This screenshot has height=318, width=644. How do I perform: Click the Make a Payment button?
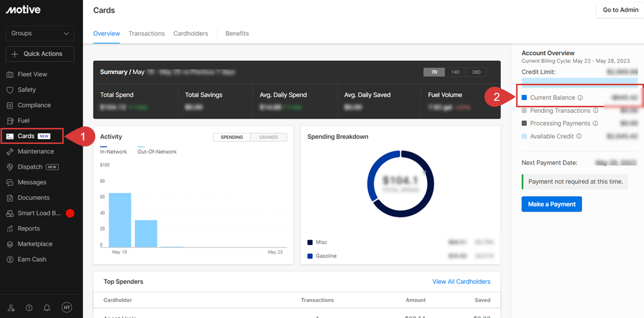(552, 204)
